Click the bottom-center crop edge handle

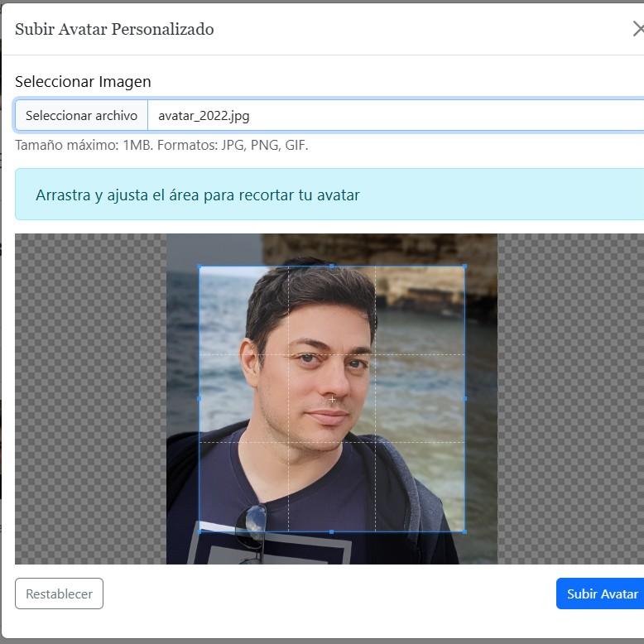coord(332,532)
